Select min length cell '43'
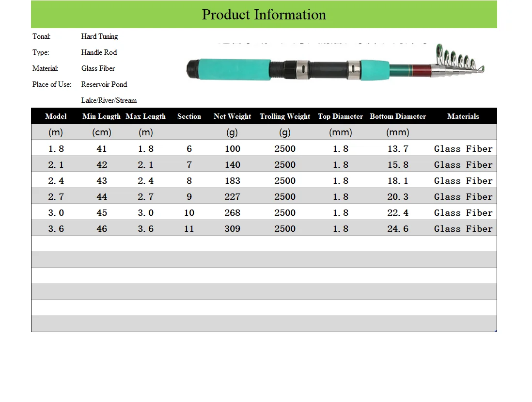The image size is (532, 402). pos(102,180)
